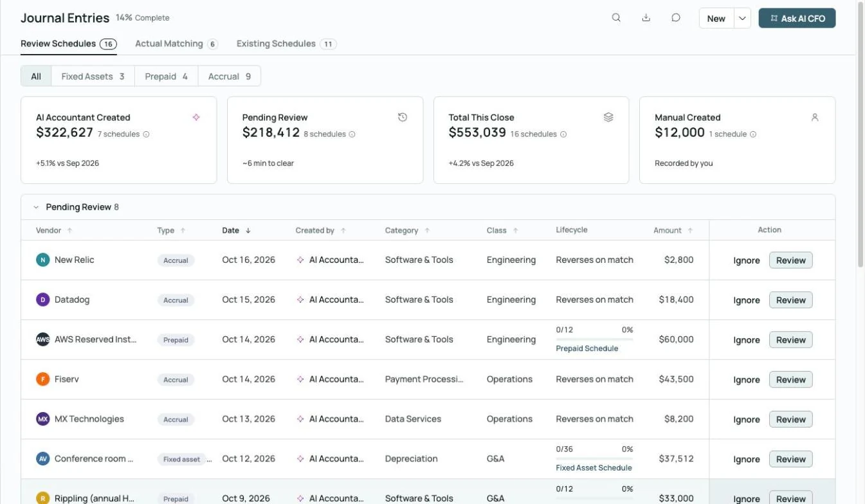Click the history clock icon on Pending Review card
The height and width of the screenshot is (504, 865).
tap(403, 117)
